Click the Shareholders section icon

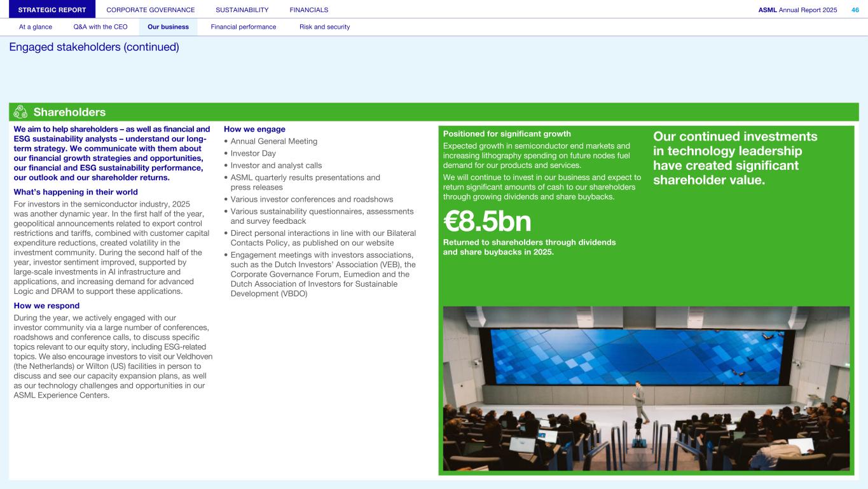coord(20,112)
